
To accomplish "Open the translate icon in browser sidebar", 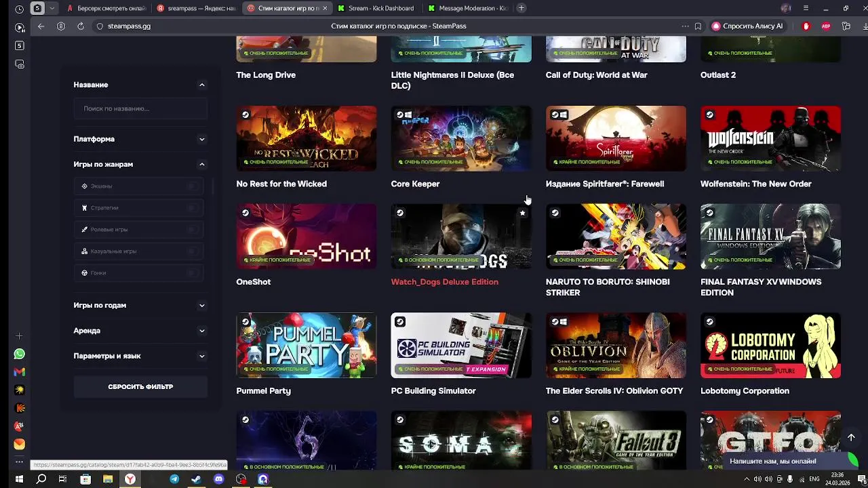I will (19, 426).
